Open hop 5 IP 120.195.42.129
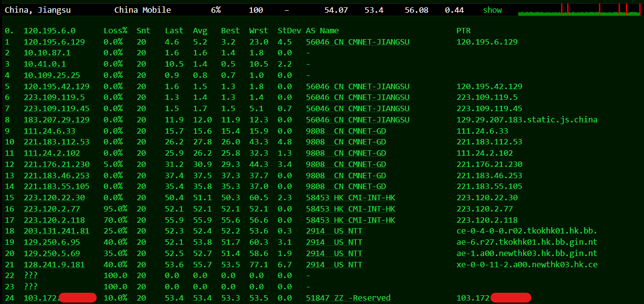 (57, 87)
